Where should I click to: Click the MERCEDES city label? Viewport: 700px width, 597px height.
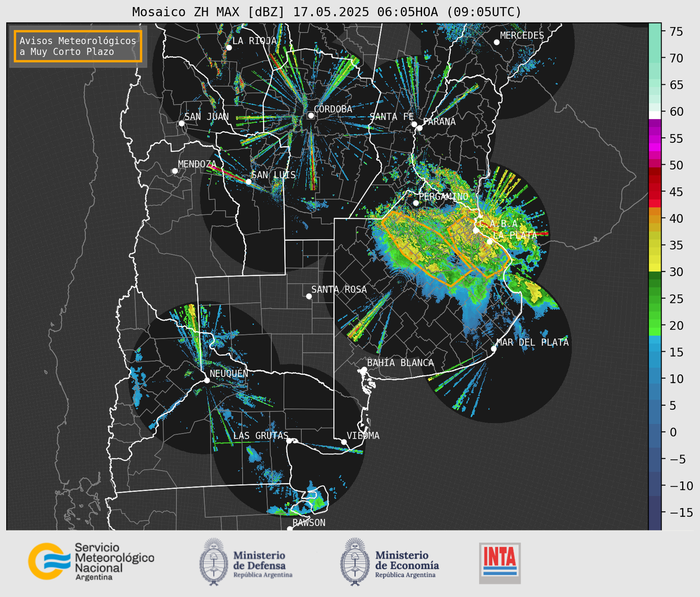pos(522,36)
